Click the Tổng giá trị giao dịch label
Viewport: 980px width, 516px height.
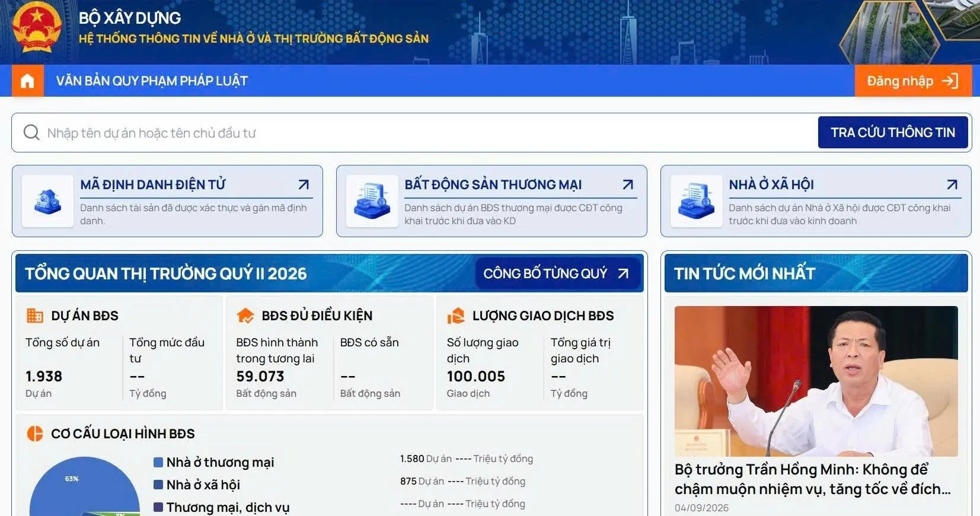click(580, 350)
